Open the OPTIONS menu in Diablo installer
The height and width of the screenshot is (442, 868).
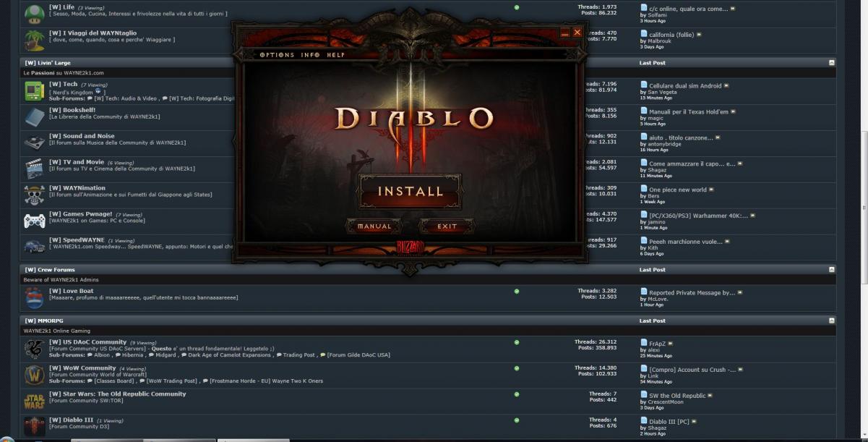(x=275, y=55)
